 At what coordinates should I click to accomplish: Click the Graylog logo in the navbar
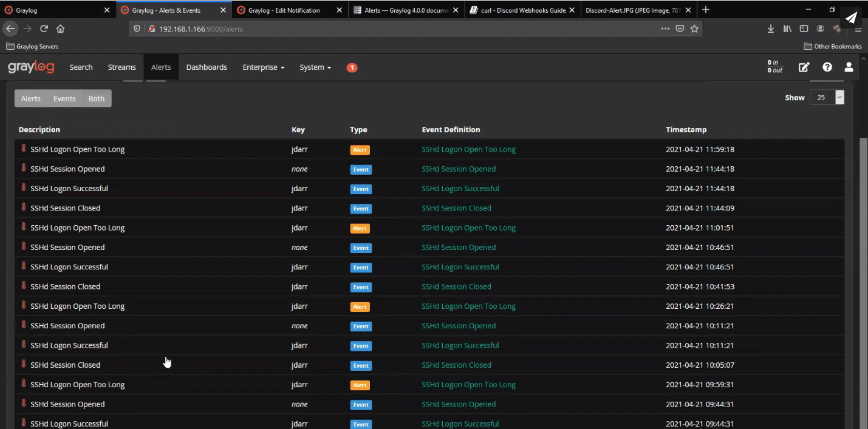tap(31, 67)
